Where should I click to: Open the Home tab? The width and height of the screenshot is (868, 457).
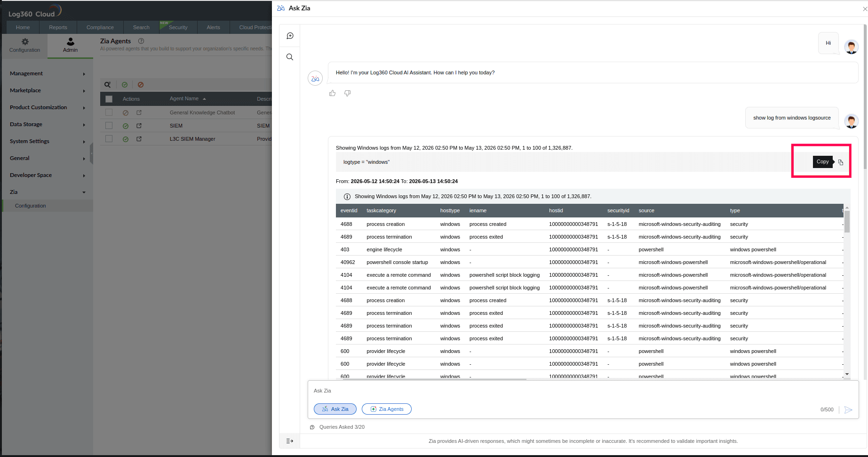pos(23,27)
